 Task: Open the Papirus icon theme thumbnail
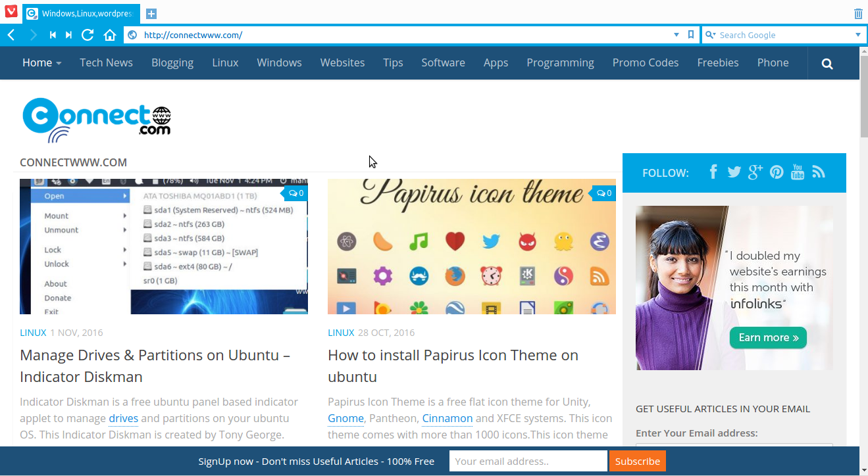click(472, 247)
